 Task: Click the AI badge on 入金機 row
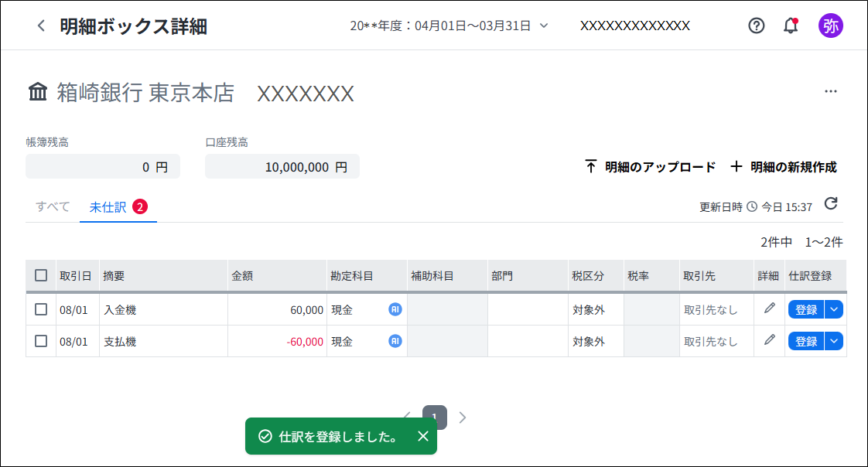pyautogui.click(x=395, y=309)
